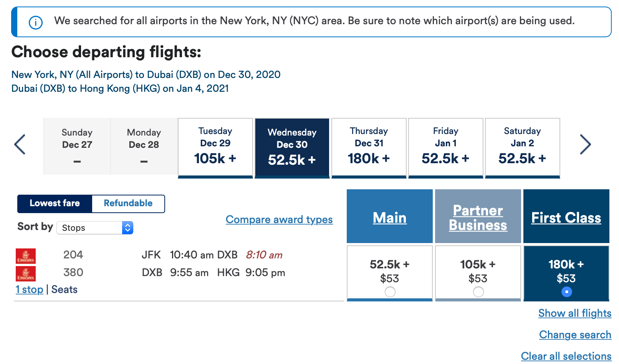This screenshot has height=364, width=619.
Task: Click the right arrow to view later dates
Action: [586, 144]
